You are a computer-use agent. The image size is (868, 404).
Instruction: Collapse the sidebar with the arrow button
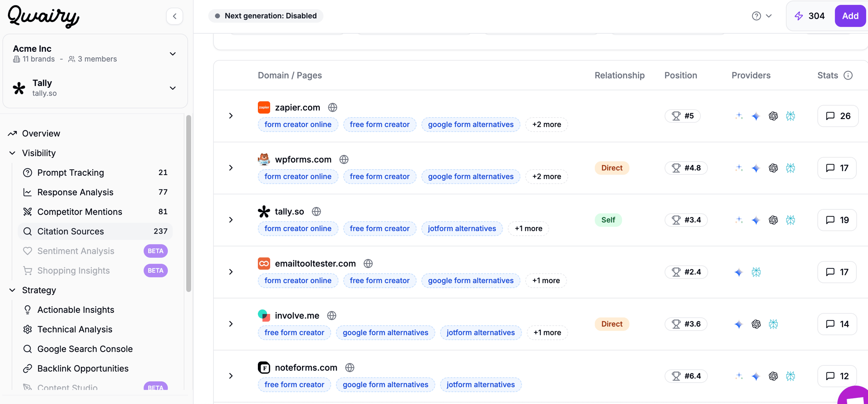click(175, 16)
